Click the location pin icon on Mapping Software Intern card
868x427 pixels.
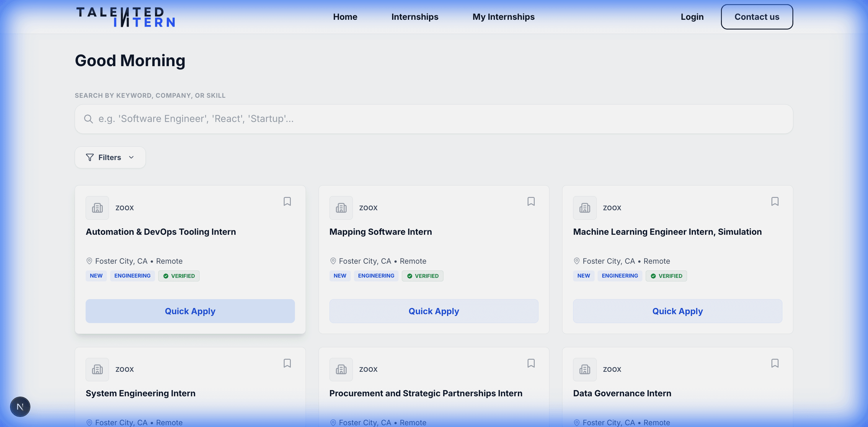pos(333,261)
